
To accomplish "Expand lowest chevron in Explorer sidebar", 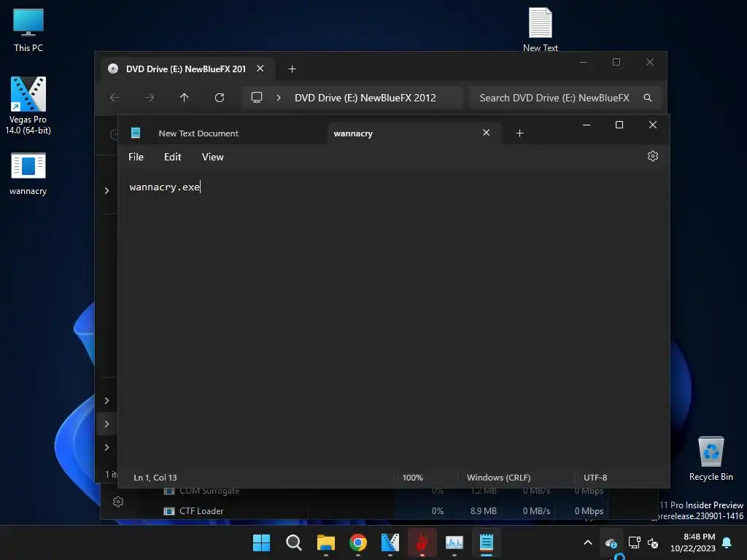I will [x=107, y=447].
